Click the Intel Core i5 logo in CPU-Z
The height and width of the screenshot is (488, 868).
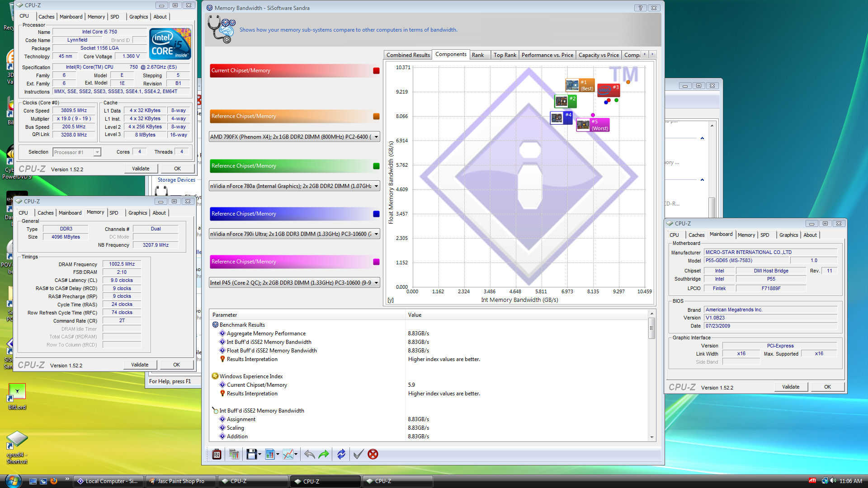tap(170, 44)
